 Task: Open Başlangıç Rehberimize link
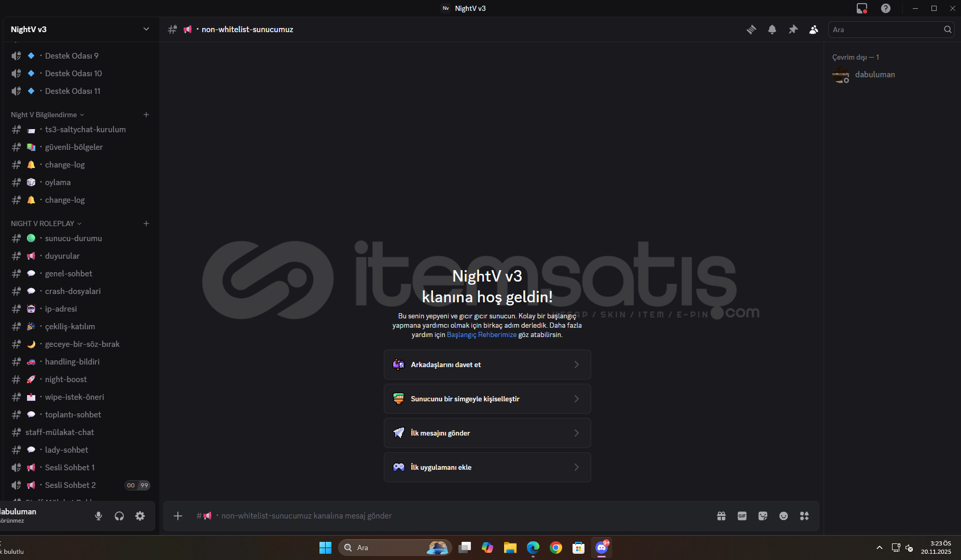point(481,335)
